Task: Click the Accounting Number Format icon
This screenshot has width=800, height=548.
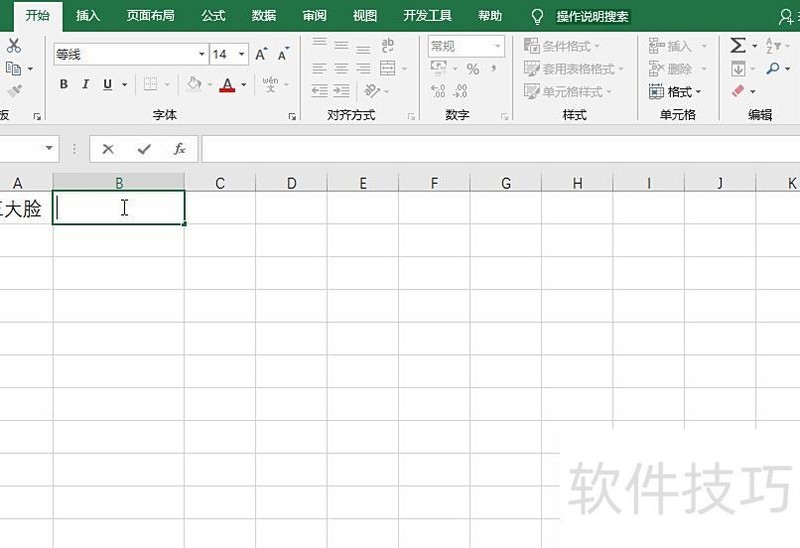Action: [x=438, y=67]
